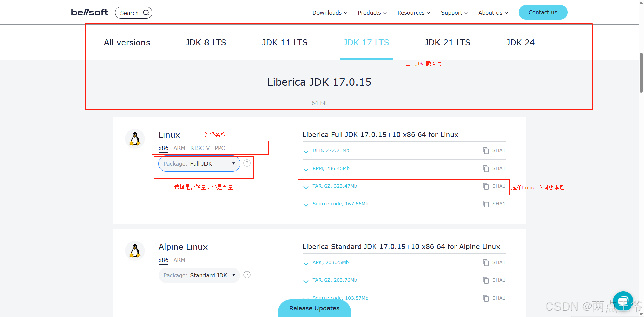Select PPC architecture under Linux
644x317 pixels.
point(220,148)
